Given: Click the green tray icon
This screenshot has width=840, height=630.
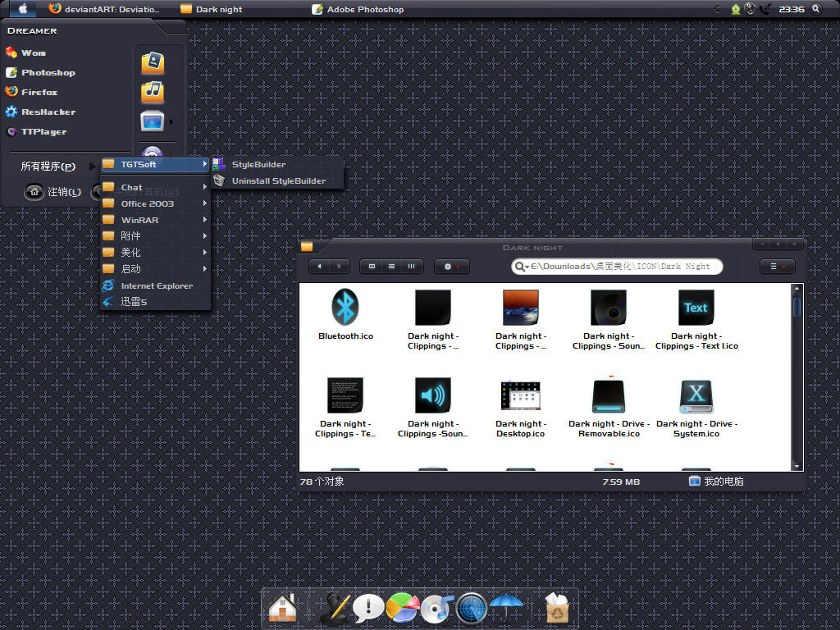Looking at the screenshot, I should click(736, 9).
